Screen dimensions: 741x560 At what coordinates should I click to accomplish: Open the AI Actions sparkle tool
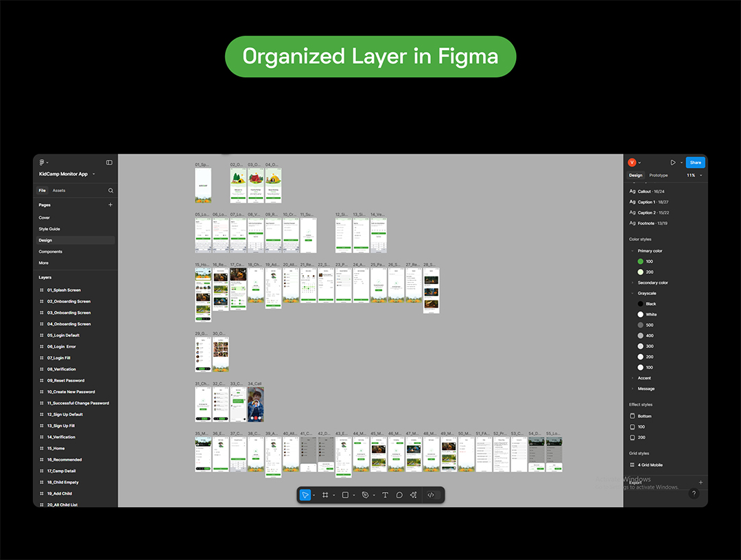point(413,495)
